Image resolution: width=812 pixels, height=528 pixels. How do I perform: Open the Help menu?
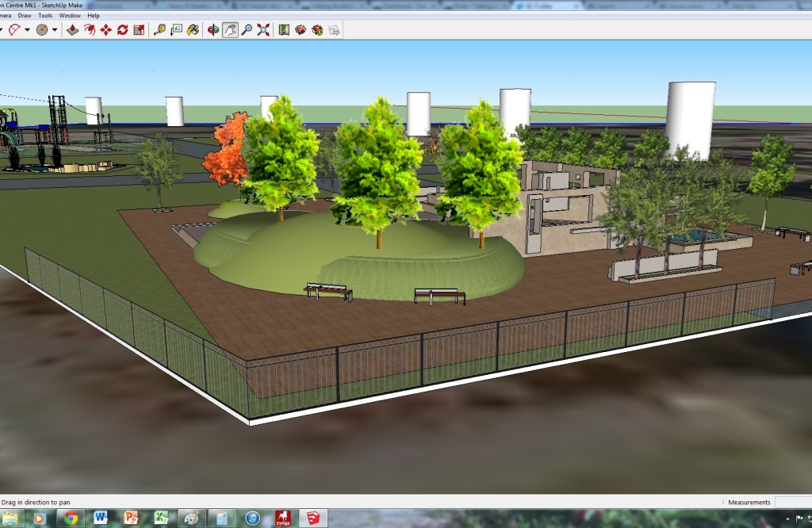pyautogui.click(x=94, y=15)
